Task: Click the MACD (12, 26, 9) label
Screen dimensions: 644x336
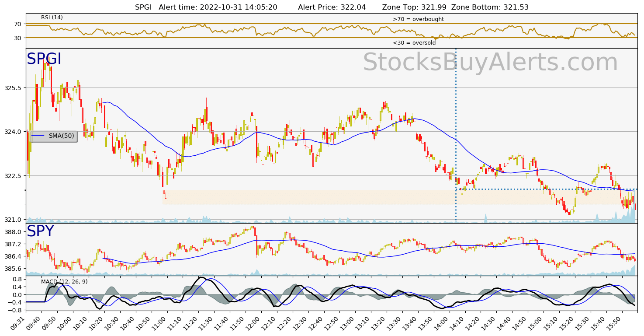Action: coord(64,282)
